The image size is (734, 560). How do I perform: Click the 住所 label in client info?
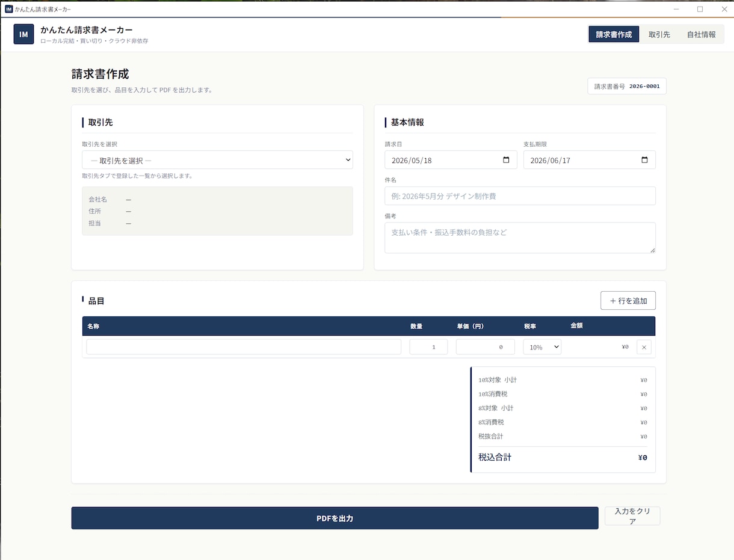point(94,211)
